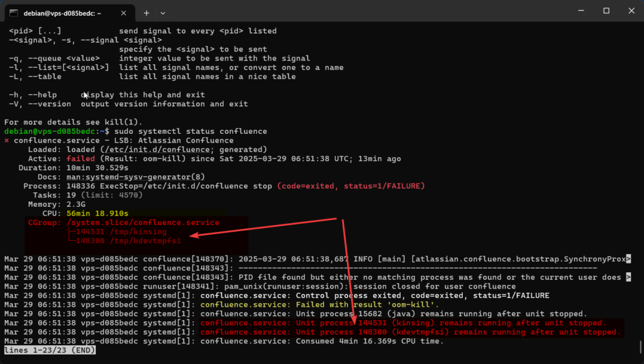Close the terminal window
Screen dimensions: 644x364
[x=631, y=11]
